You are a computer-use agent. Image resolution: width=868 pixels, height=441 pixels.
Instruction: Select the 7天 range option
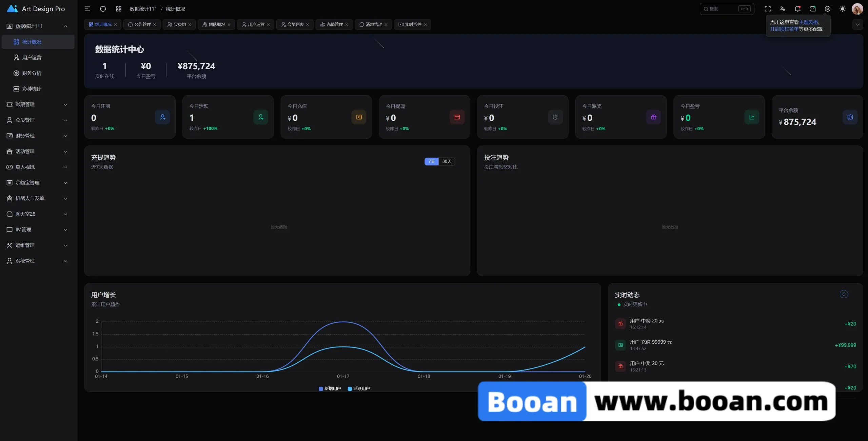[431, 161]
